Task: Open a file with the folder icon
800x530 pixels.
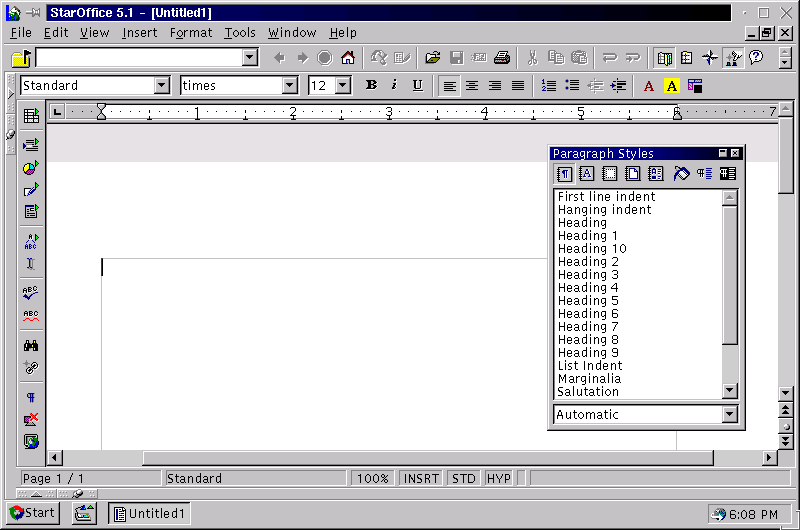Action: (433, 58)
